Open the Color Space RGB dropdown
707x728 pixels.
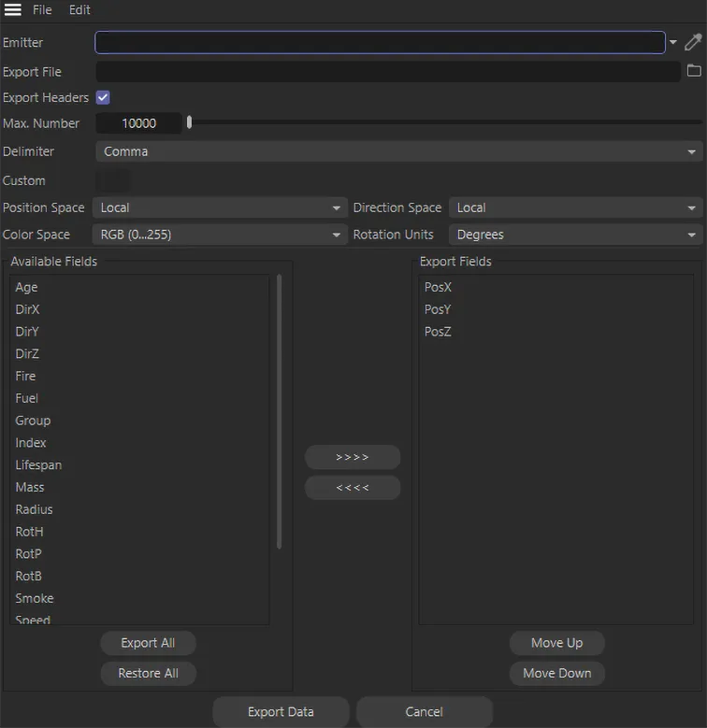tap(220, 235)
